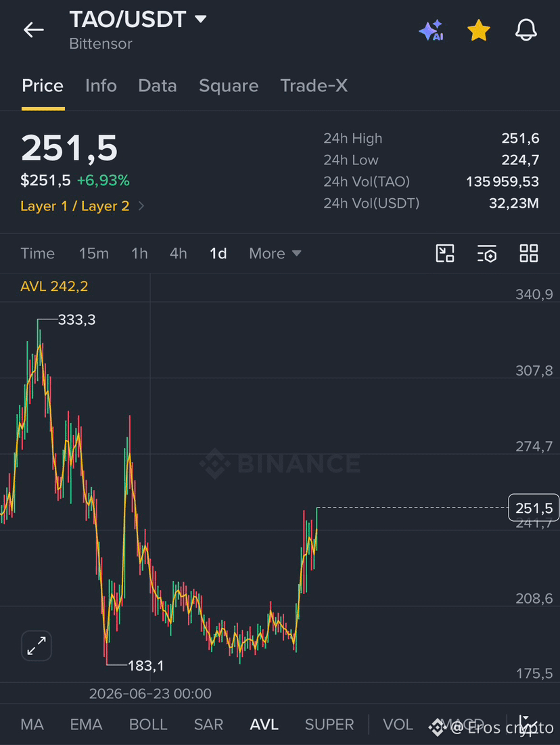Viewport: 560px width, 745px height.
Task: Click the 333,3 high price marker
Action: 76,320
